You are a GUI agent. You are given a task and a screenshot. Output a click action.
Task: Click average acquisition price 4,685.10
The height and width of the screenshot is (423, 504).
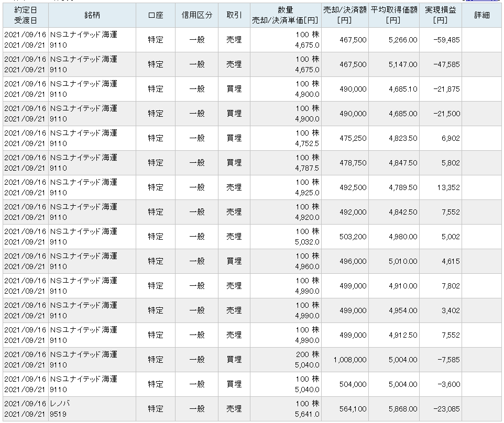tap(403, 89)
